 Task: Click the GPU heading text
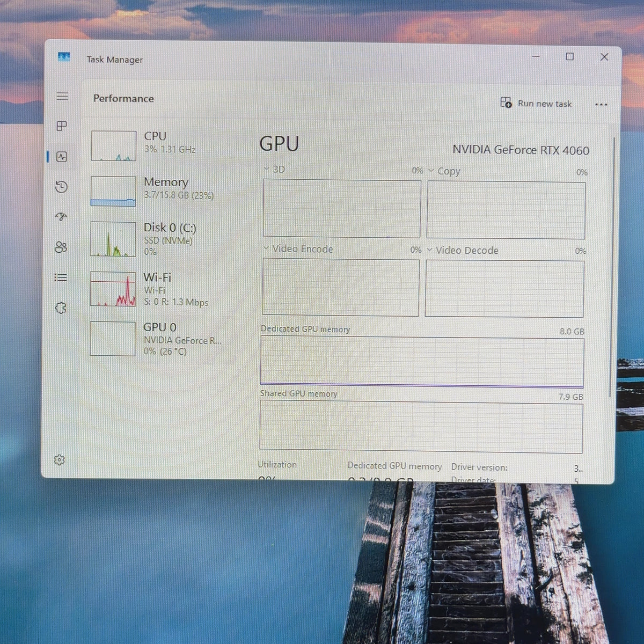[x=279, y=144]
